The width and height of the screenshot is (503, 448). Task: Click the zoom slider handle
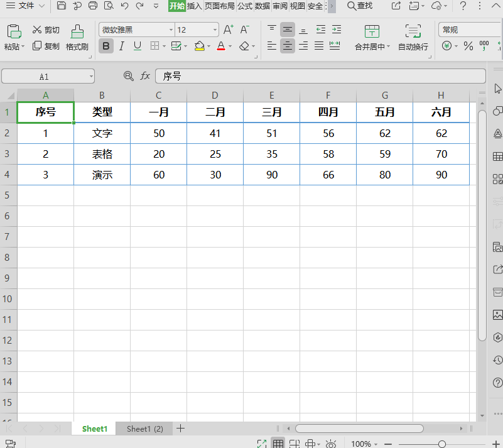[442, 444]
